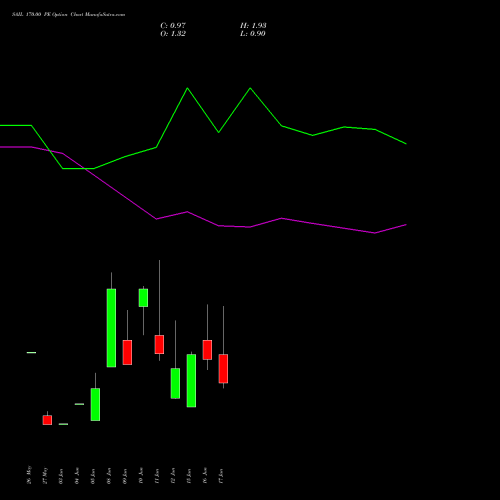
Task: Click the flat green dash above 04 Jun
Action: (79, 404)
